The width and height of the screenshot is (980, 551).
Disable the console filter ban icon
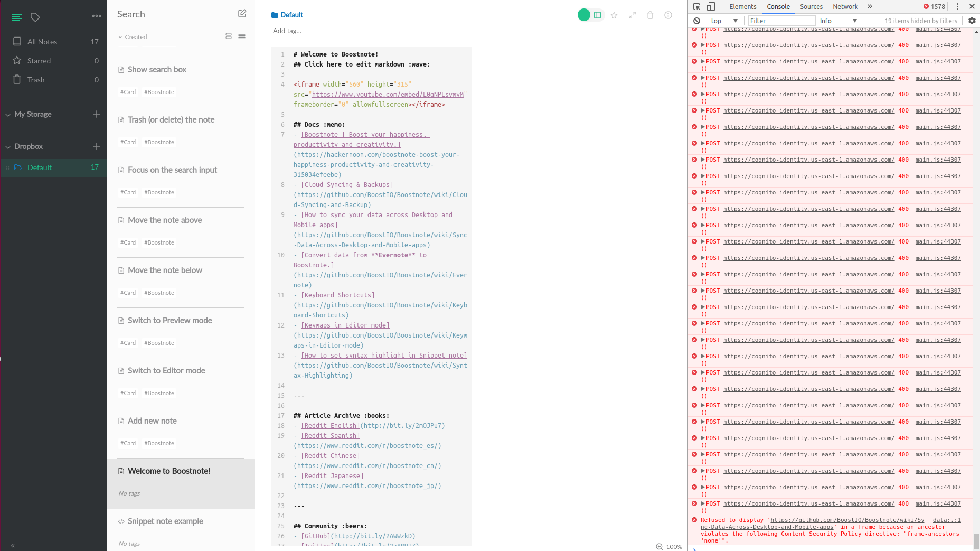[x=697, y=20]
